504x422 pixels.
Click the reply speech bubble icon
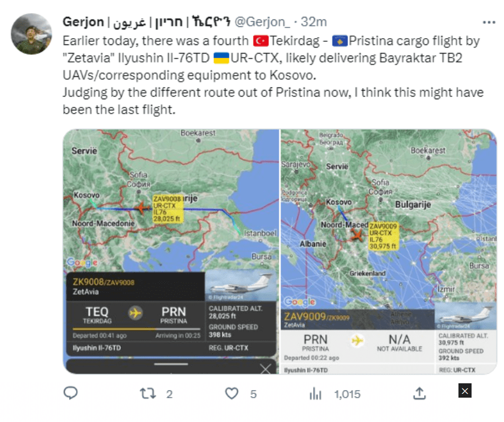(70, 393)
